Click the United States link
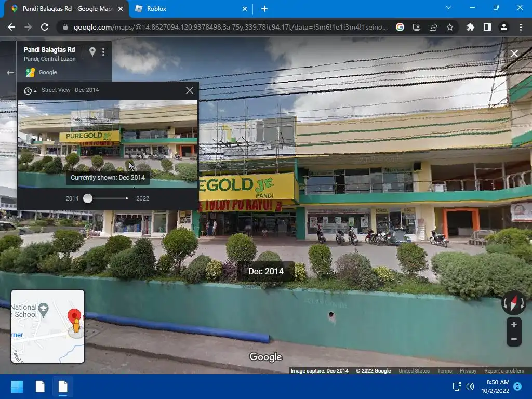This screenshot has width=532, height=399. (x=414, y=371)
